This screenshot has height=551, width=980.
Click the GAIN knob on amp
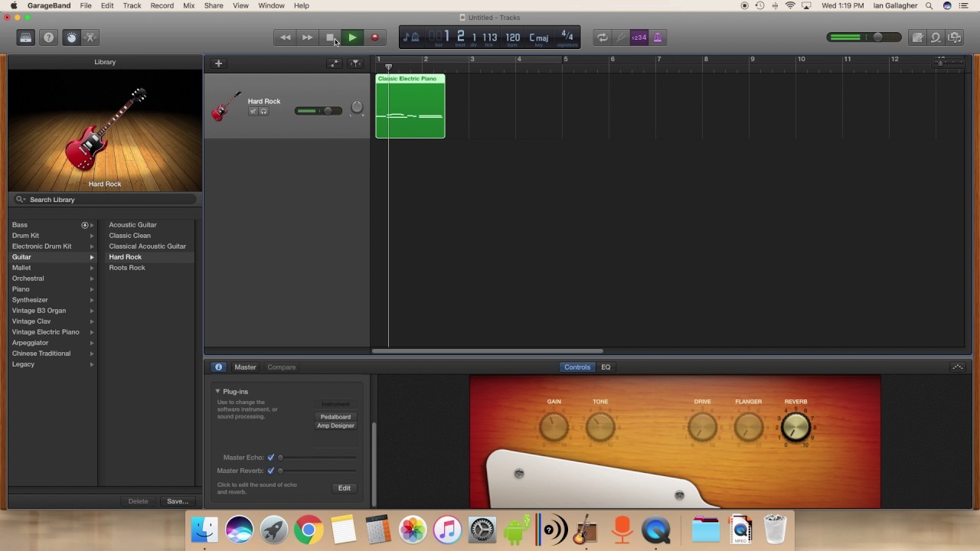point(554,427)
